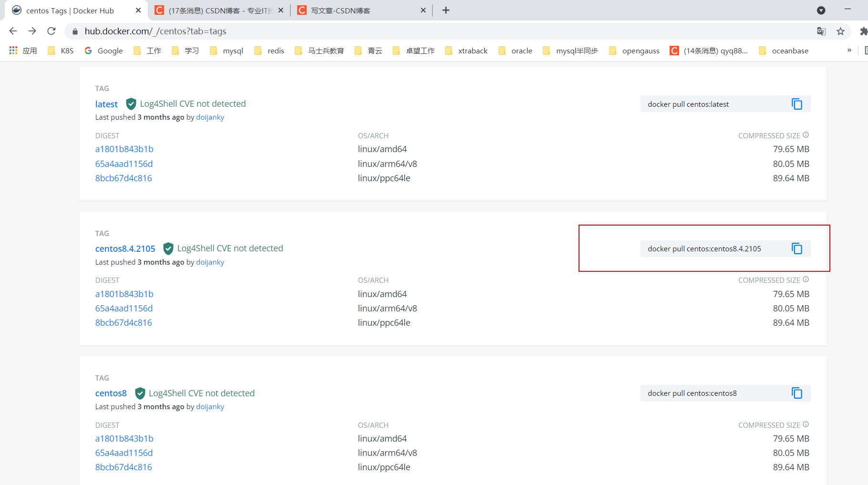Viewport: 868px width, 485px height.
Task: Go back using the back arrow
Action: (13, 31)
